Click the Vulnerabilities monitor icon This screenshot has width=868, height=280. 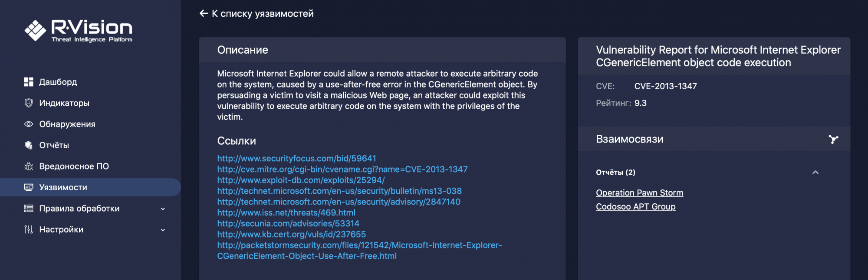pos(29,187)
